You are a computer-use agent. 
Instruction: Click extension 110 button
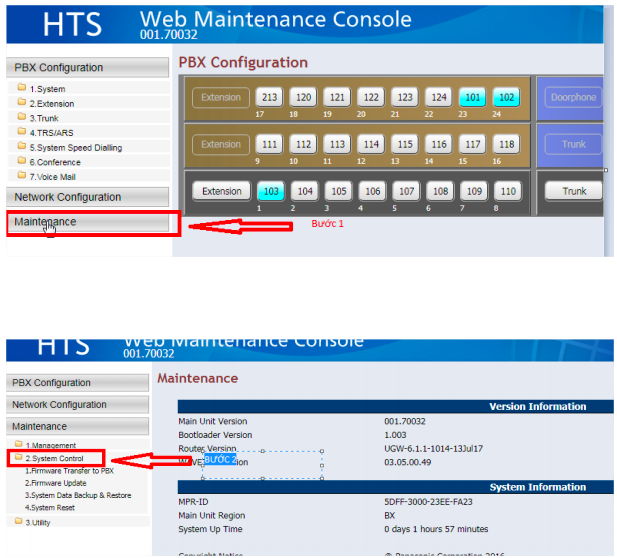tap(508, 191)
